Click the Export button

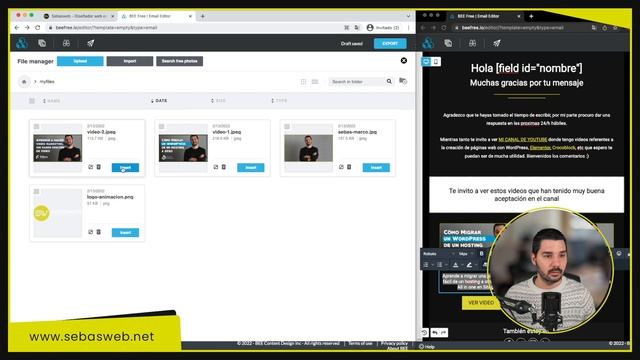coord(390,43)
